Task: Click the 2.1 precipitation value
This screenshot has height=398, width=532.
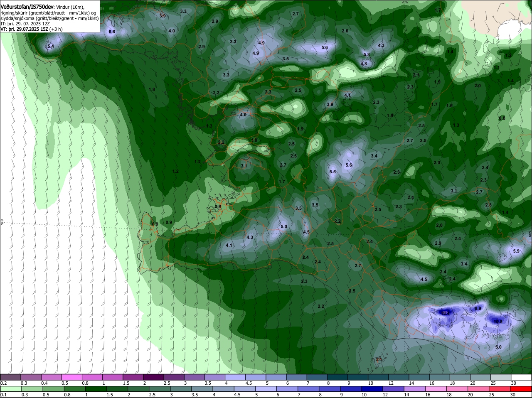Action: pos(416,75)
